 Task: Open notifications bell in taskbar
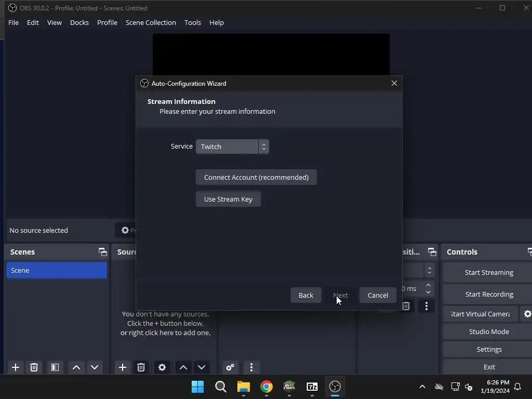[x=517, y=387]
